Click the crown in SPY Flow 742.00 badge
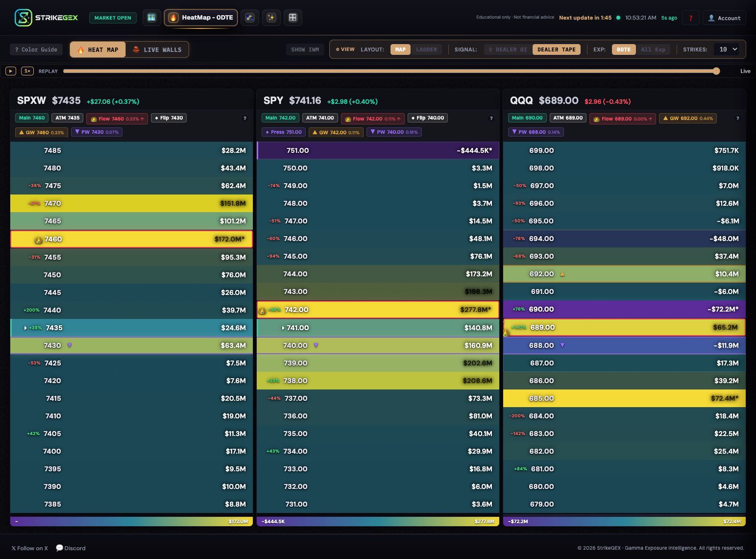 click(x=348, y=119)
